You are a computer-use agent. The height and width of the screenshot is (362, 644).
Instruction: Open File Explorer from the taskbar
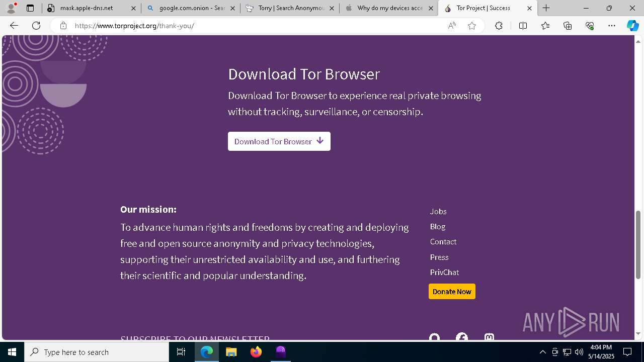[231, 352]
